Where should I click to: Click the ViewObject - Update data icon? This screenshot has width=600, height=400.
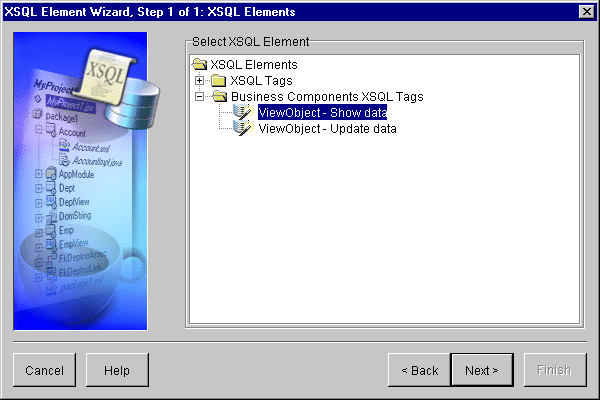(x=243, y=129)
